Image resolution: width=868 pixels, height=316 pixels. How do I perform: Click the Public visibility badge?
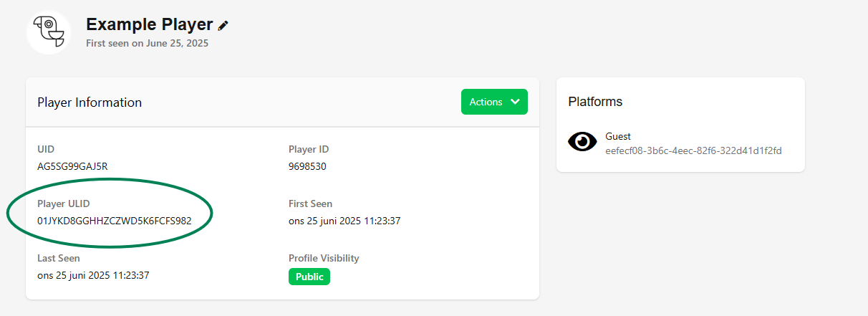click(x=309, y=277)
